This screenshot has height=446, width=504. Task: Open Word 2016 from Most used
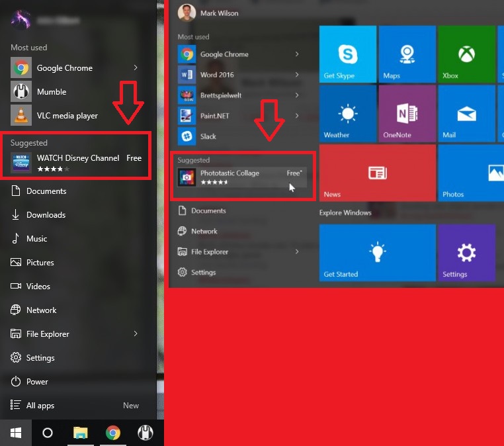point(239,75)
